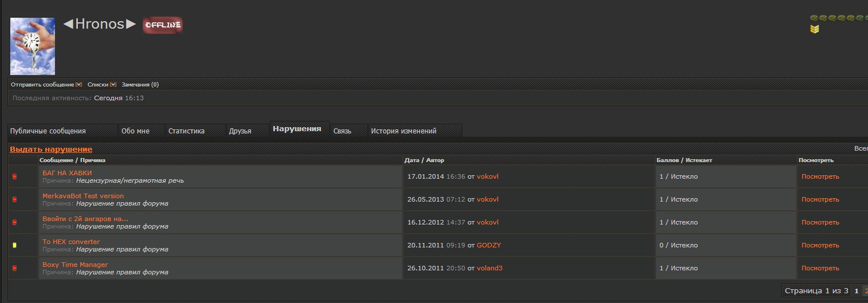Click the yellow rank chevron icon

pos(814,29)
